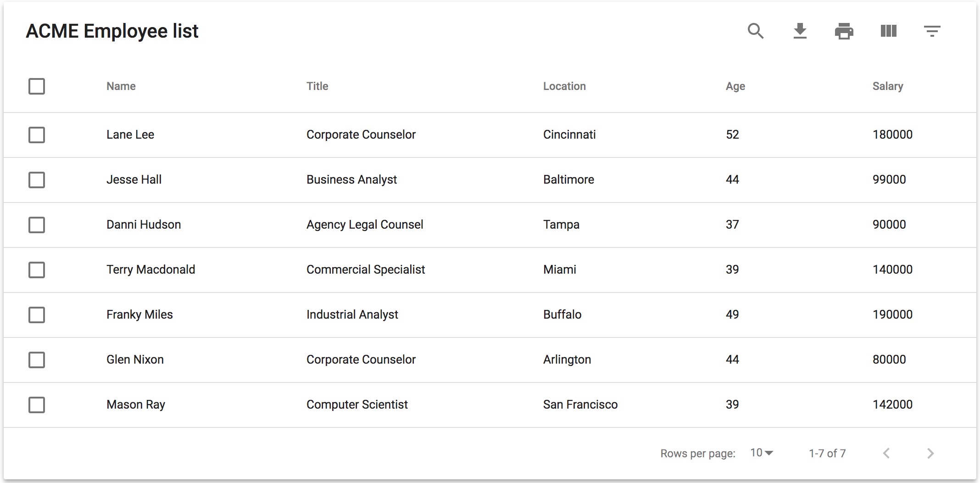Select the Lane Lee row checkbox

click(37, 135)
